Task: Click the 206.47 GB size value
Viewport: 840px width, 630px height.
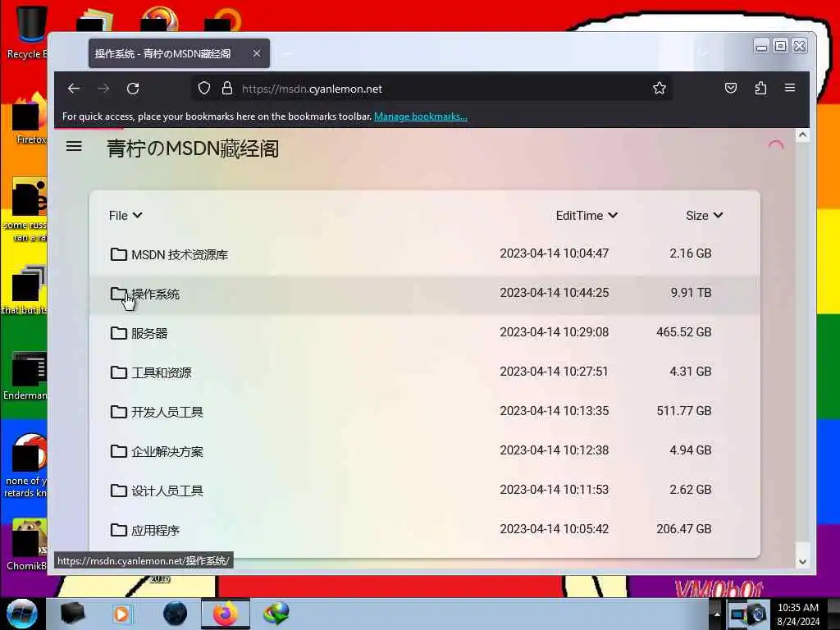Action: (684, 529)
